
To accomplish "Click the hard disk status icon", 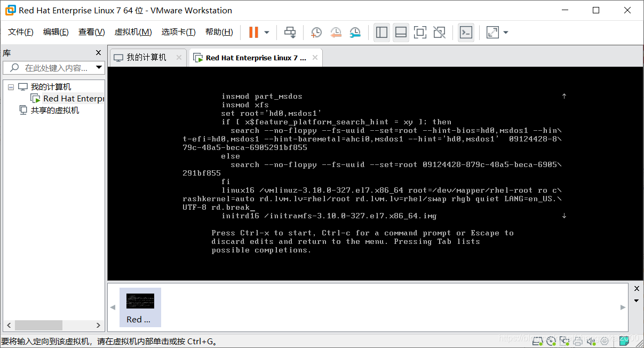I will click(x=538, y=340).
